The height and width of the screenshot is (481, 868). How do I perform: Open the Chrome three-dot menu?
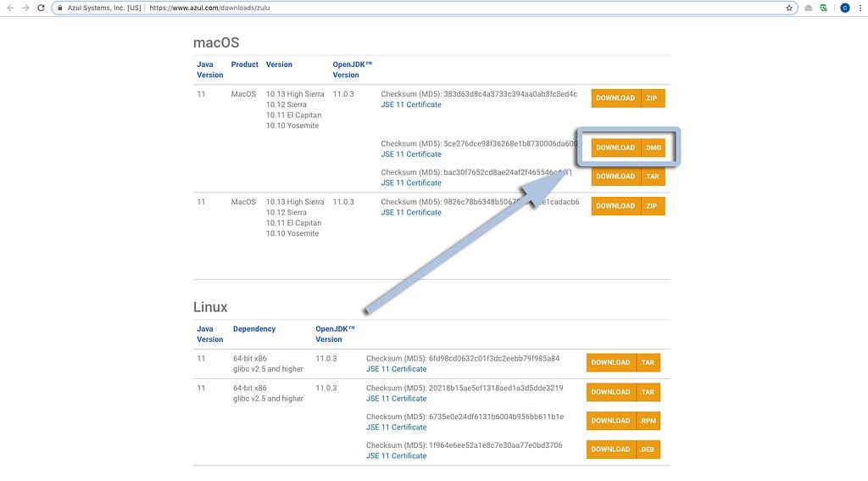pos(860,8)
